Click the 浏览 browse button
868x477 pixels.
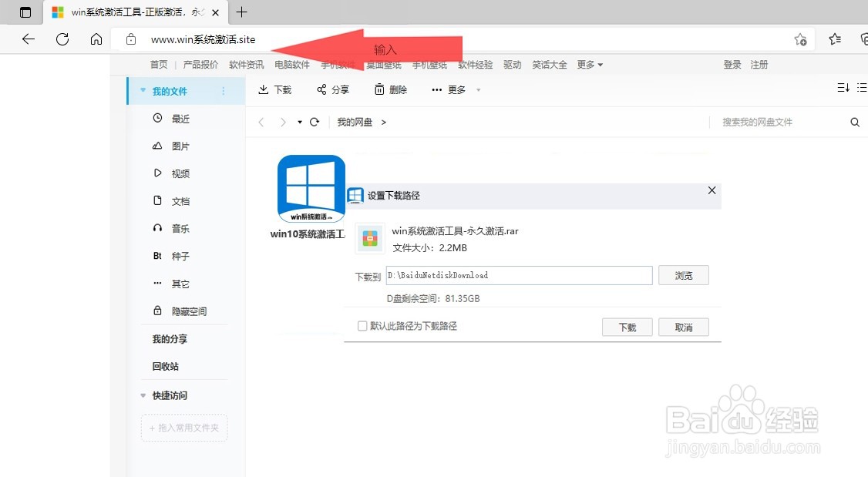684,276
